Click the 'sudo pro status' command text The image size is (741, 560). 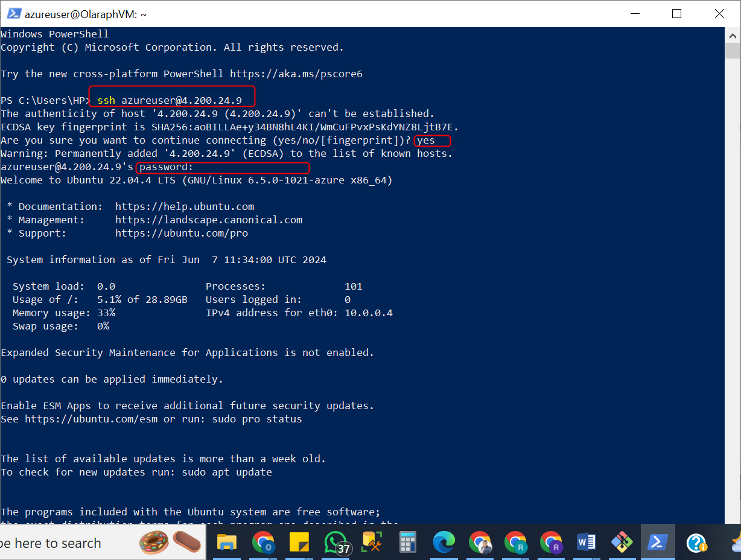pos(257,419)
